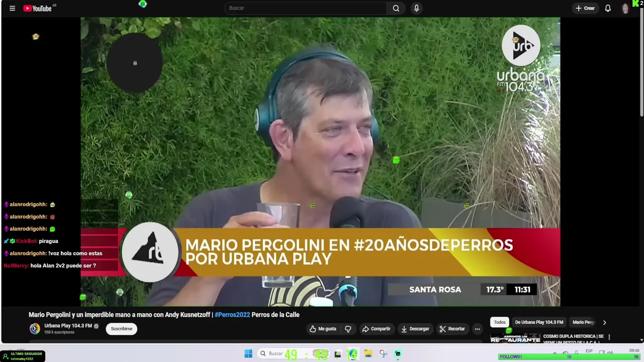The image size is (644, 362).
Task: Open the account avatar menu
Action: tap(625, 8)
